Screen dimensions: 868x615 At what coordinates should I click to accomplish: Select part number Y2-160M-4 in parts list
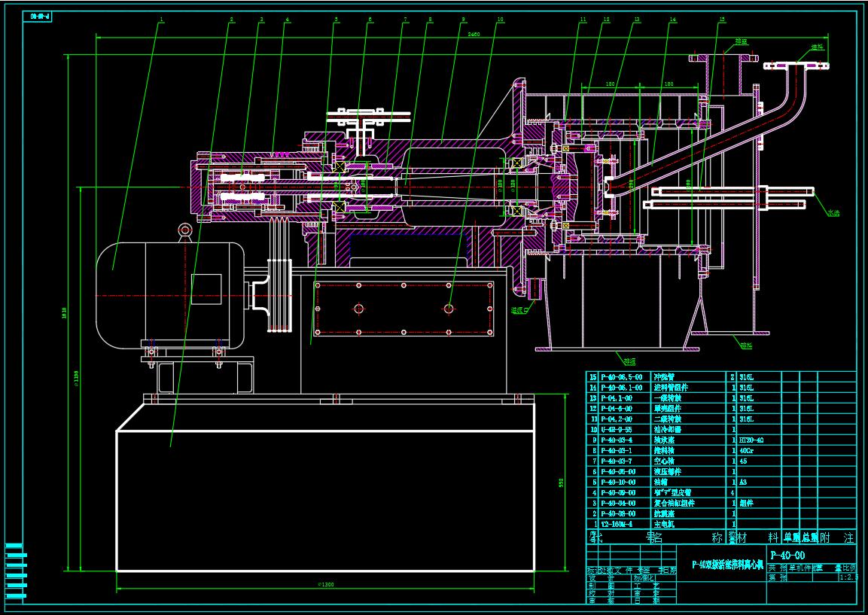tap(617, 524)
